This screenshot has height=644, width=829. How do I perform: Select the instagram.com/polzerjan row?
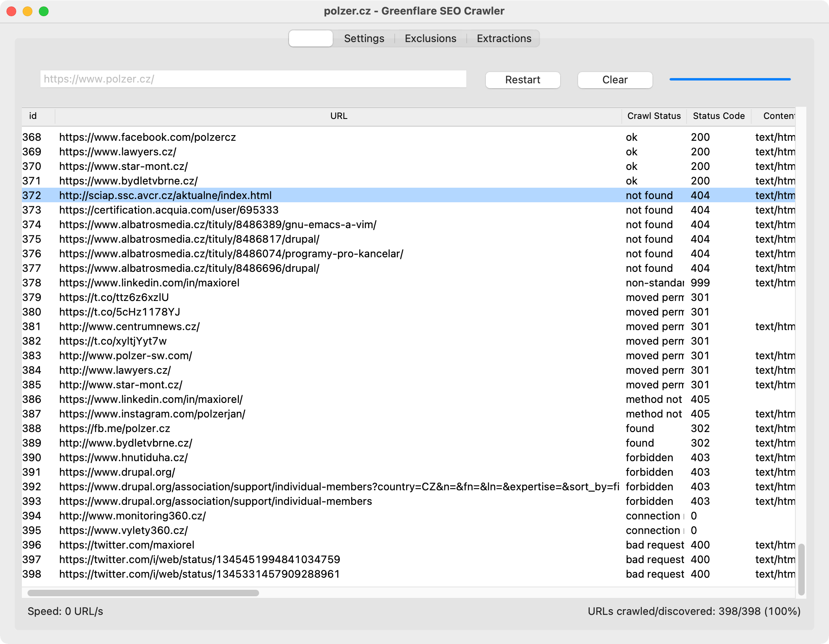coord(152,414)
